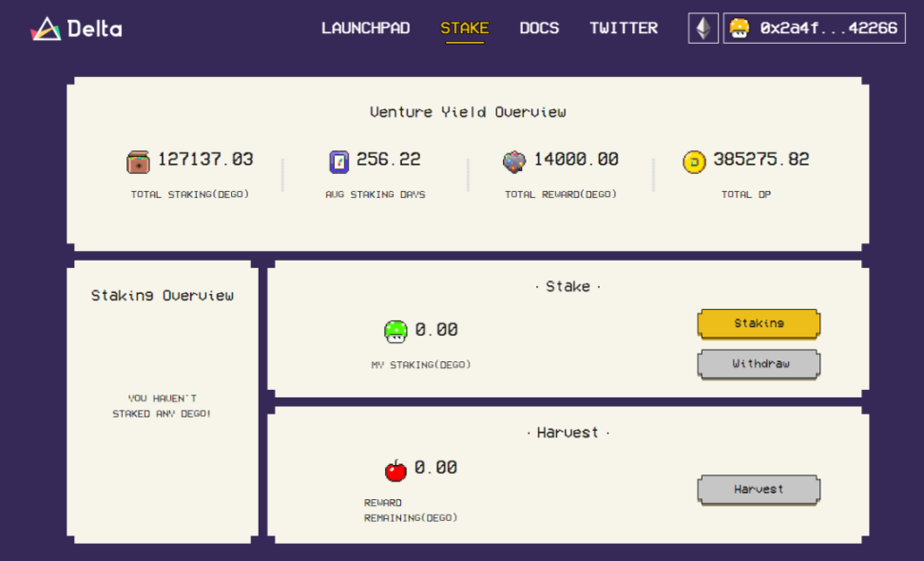Click the Ethereum network icon
Screen dimensions: 924x561
(703, 29)
